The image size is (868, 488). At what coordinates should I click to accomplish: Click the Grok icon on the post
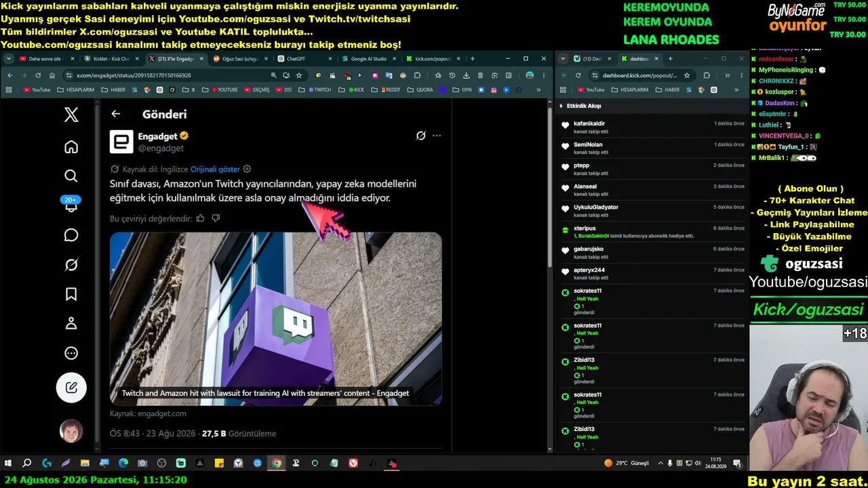click(420, 136)
